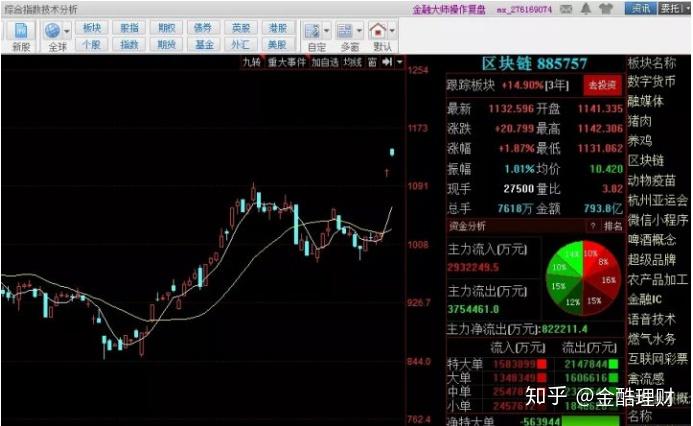This screenshot has height=426, width=693.
Task: Click the question mark in 资金分析 header
Action: point(593,226)
